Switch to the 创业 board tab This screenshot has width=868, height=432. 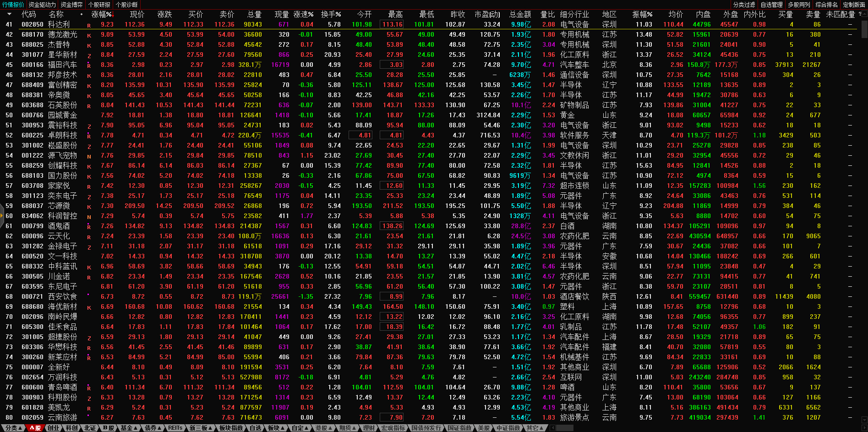[54, 428]
